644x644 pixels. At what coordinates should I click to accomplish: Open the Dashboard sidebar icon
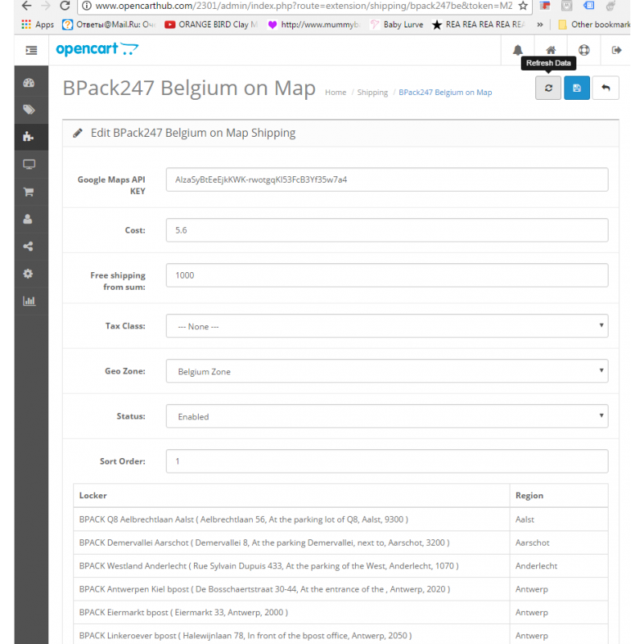(x=29, y=83)
